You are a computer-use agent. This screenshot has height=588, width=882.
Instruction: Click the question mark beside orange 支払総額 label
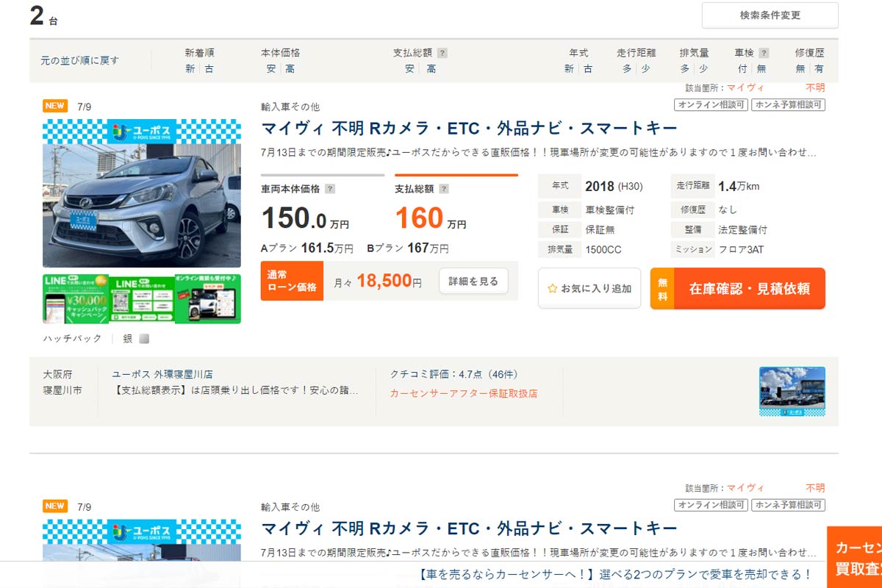[x=443, y=189]
